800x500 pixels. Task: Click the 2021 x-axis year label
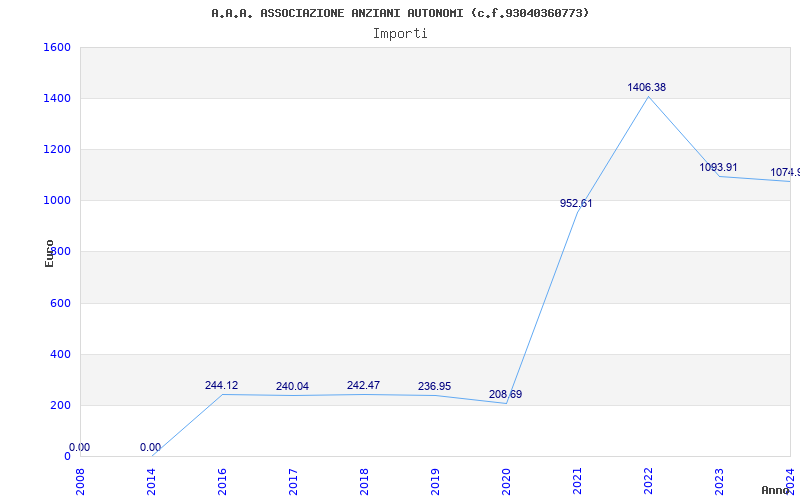[x=577, y=481]
